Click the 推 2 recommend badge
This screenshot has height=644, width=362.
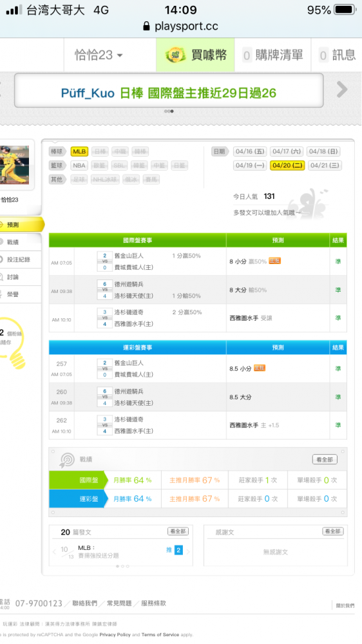point(175,550)
